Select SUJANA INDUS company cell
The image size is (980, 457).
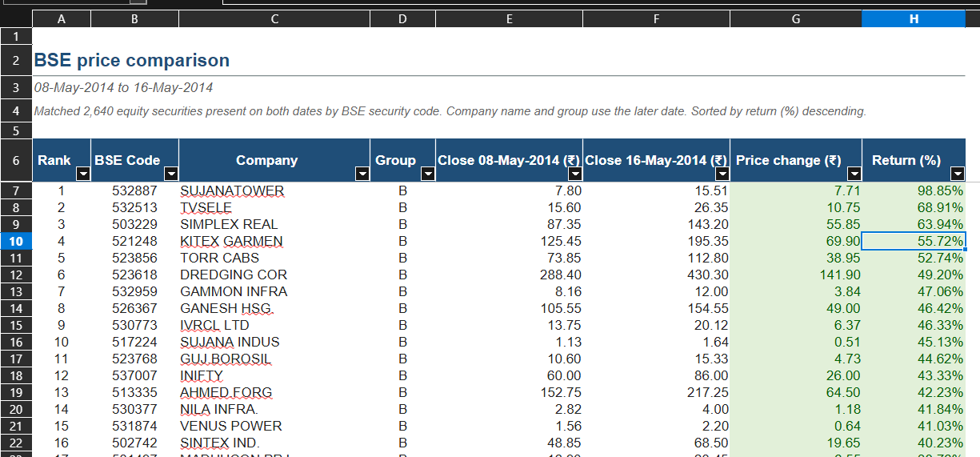274,342
